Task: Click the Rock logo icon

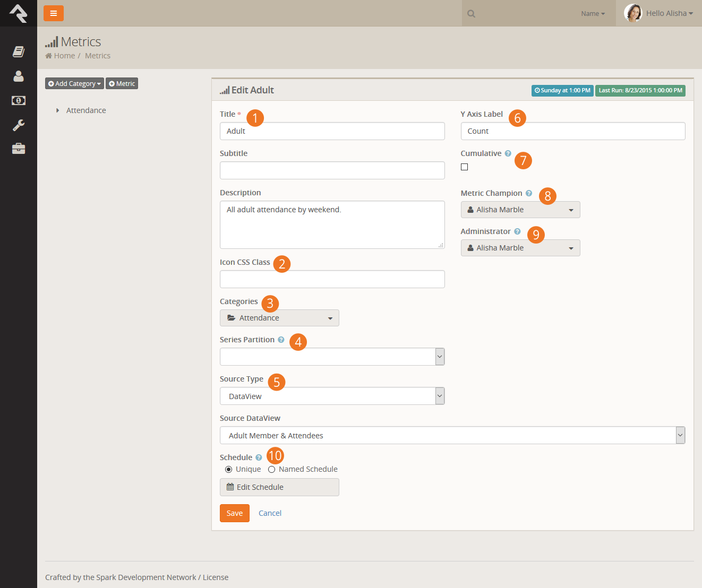Action: 19,13
